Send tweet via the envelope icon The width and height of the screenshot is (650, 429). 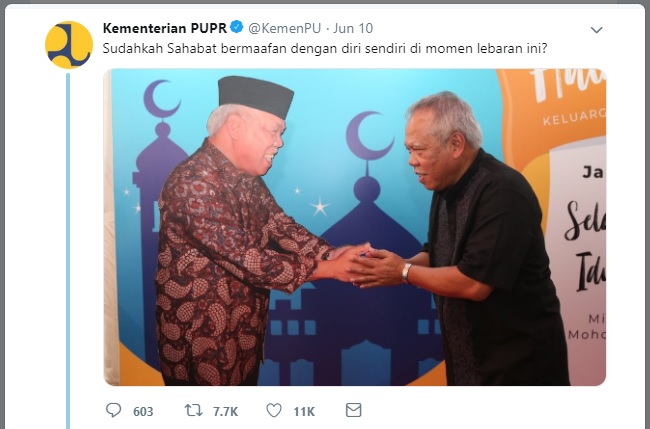353,410
